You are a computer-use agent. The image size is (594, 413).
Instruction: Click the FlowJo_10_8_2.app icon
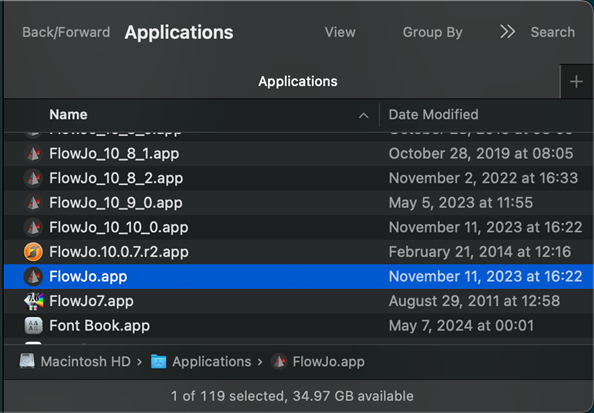point(33,178)
